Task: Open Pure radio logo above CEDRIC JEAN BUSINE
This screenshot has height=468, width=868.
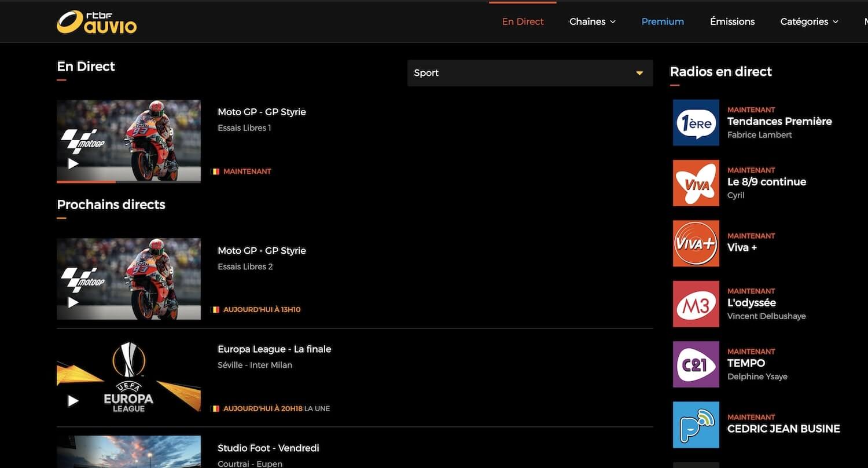Action: tap(696, 425)
